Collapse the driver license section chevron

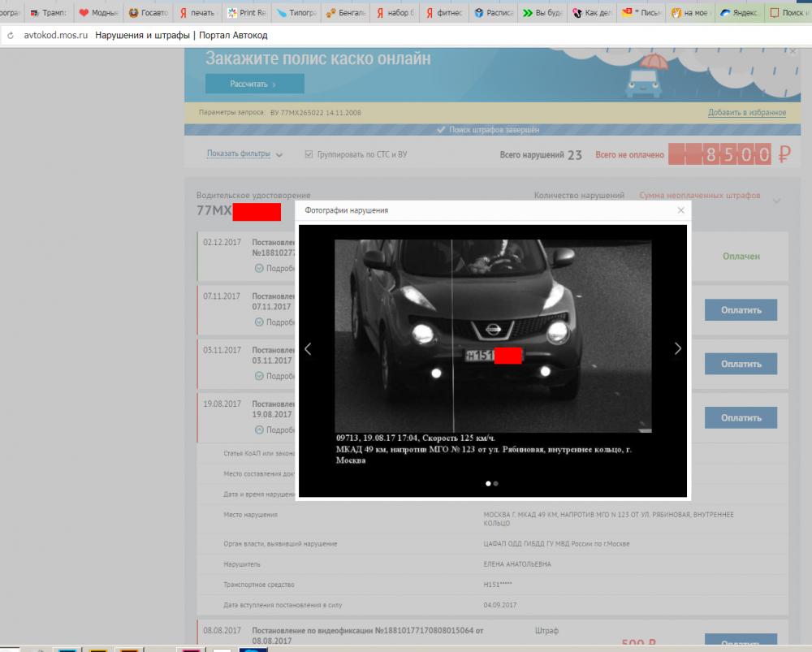pos(776,201)
